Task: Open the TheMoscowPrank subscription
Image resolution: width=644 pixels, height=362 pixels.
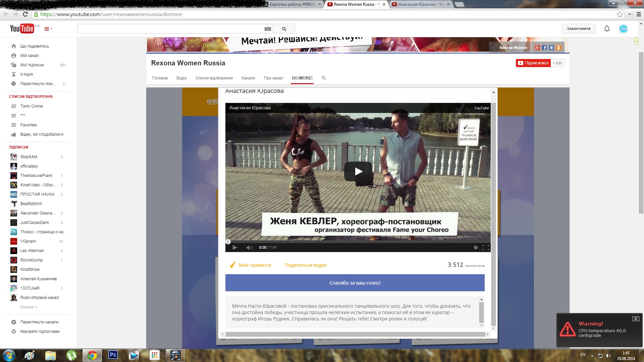Action: [x=37, y=176]
